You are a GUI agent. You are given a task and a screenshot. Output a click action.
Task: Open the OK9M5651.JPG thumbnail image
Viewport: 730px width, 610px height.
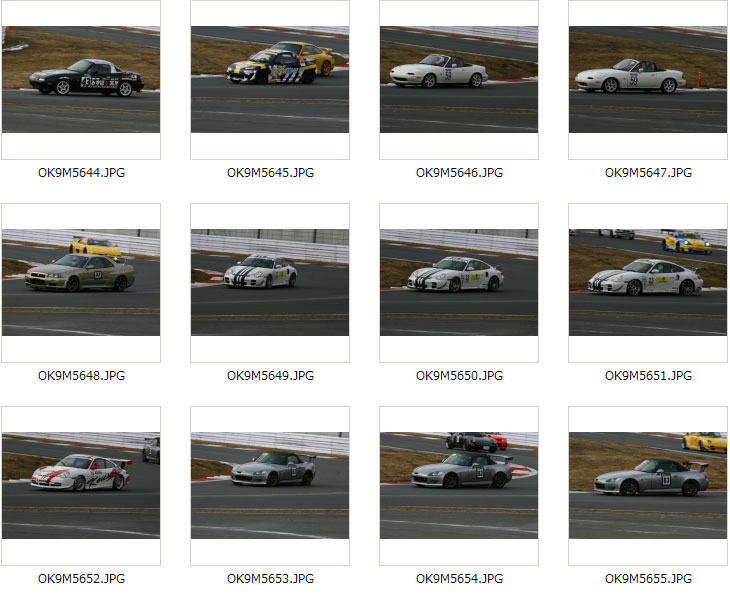point(648,283)
